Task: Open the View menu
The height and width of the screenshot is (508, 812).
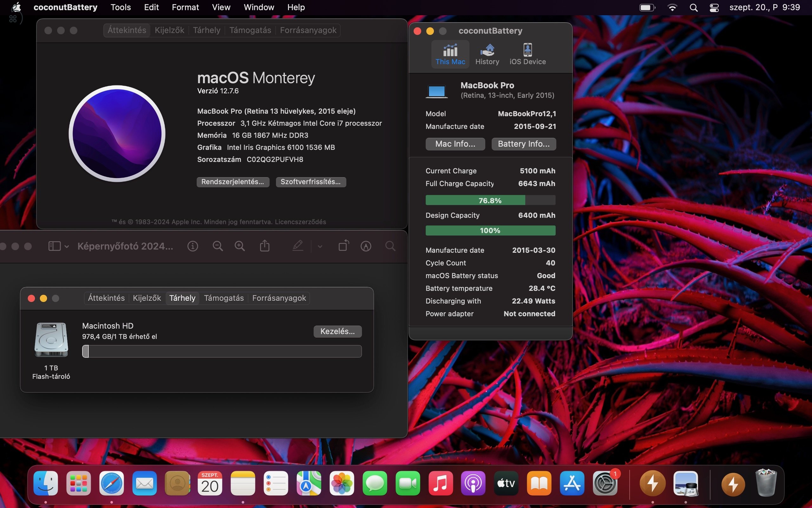Action: pyautogui.click(x=221, y=7)
